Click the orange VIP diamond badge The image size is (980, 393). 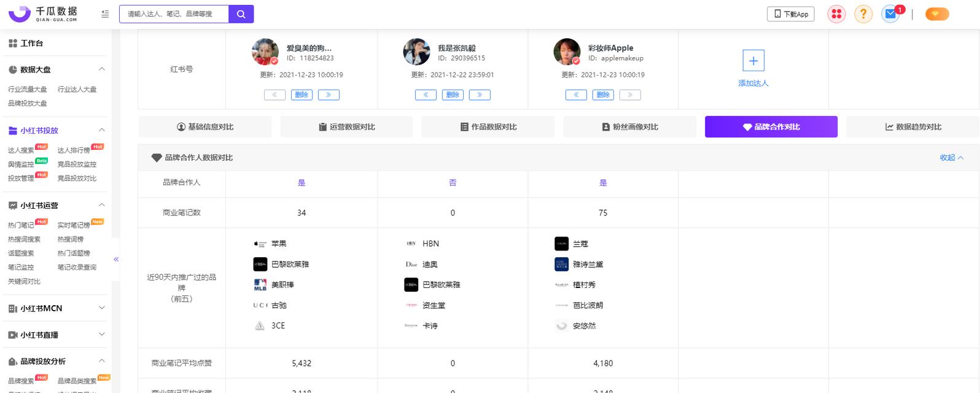pyautogui.click(x=937, y=14)
